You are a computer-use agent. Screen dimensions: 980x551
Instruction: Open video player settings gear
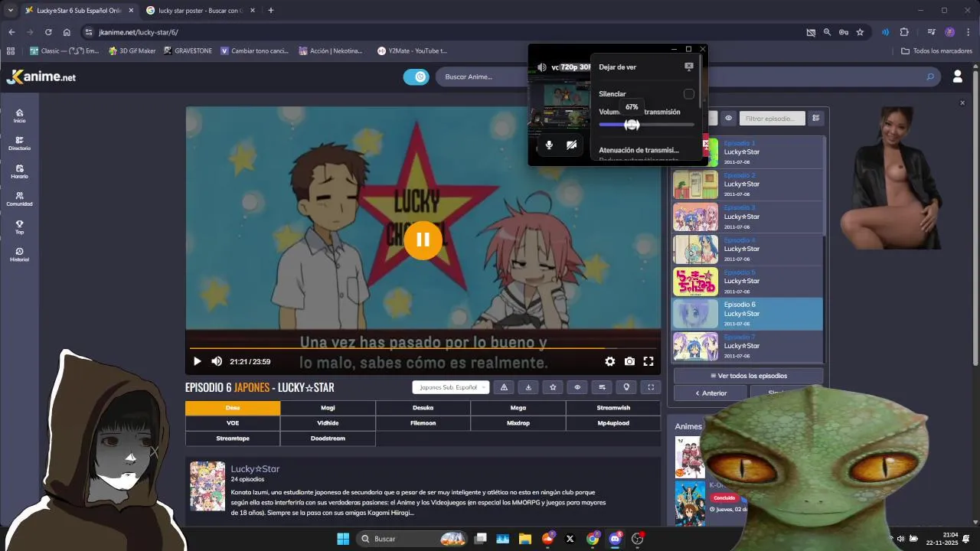(x=609, y=361)
